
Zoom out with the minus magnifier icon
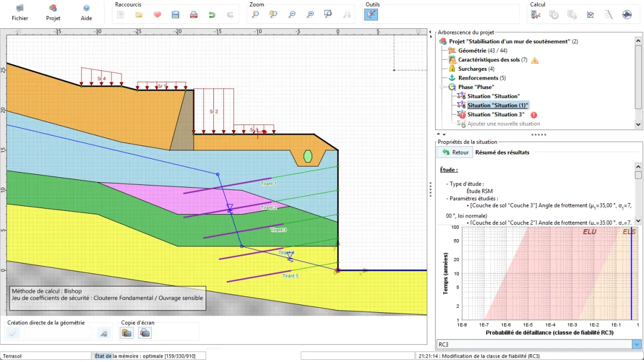292,15
